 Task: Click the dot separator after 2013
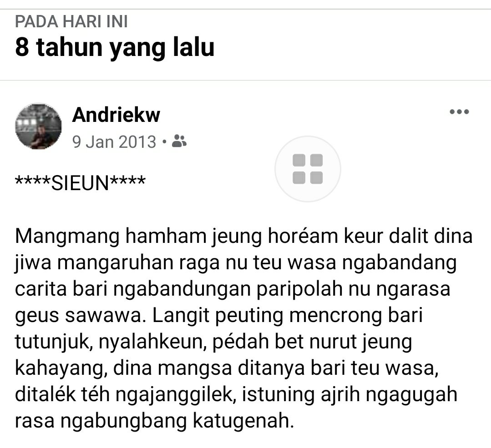coord(164,142)
